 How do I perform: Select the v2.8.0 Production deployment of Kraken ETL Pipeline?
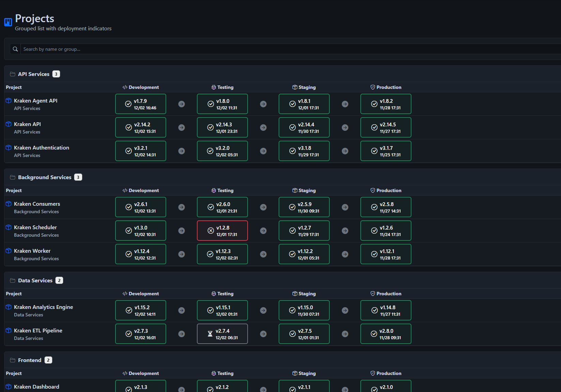click(x=386, y=334)
